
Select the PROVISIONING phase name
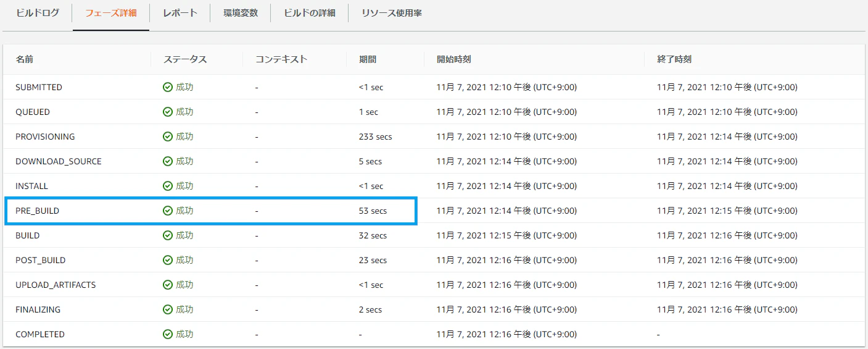pos(45,137)
